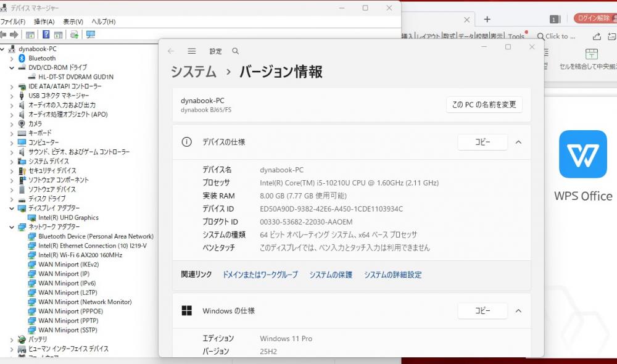Click the この PC の名前を変更 button
The image size is (617, 364).
[484, 105]
